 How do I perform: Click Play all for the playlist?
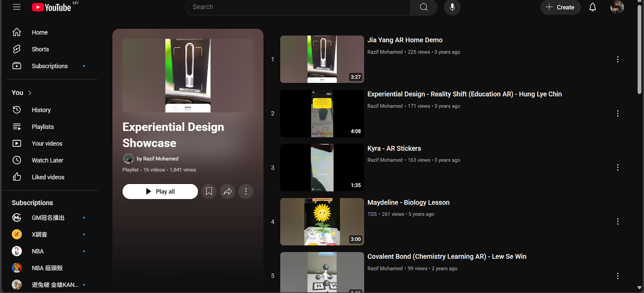pos(160,192)
